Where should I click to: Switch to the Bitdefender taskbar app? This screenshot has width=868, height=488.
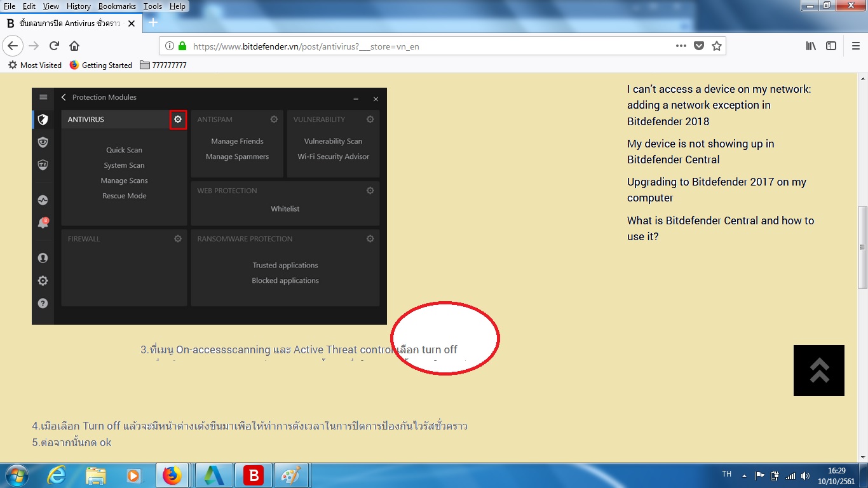[x=253, y=475]
